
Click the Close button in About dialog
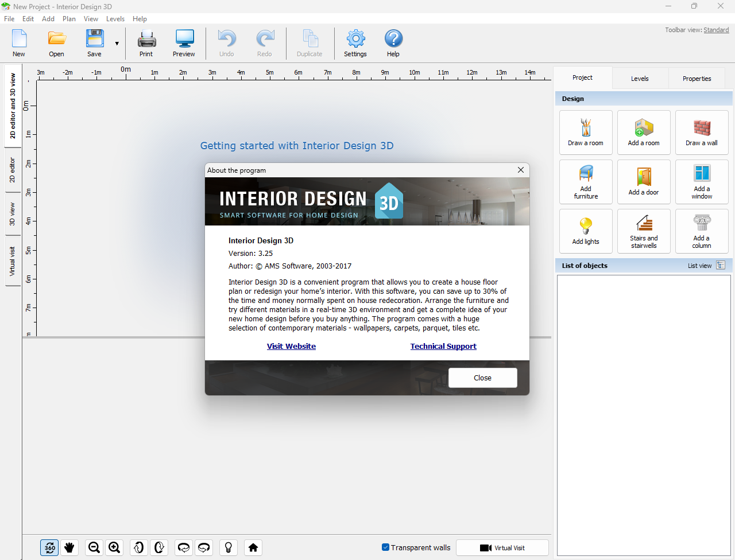[x=483, y=378]
